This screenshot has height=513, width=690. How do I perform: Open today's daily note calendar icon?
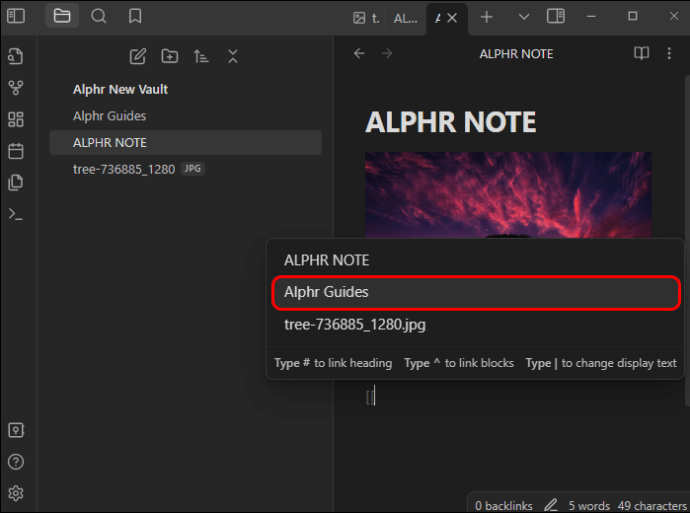[16, 151]
